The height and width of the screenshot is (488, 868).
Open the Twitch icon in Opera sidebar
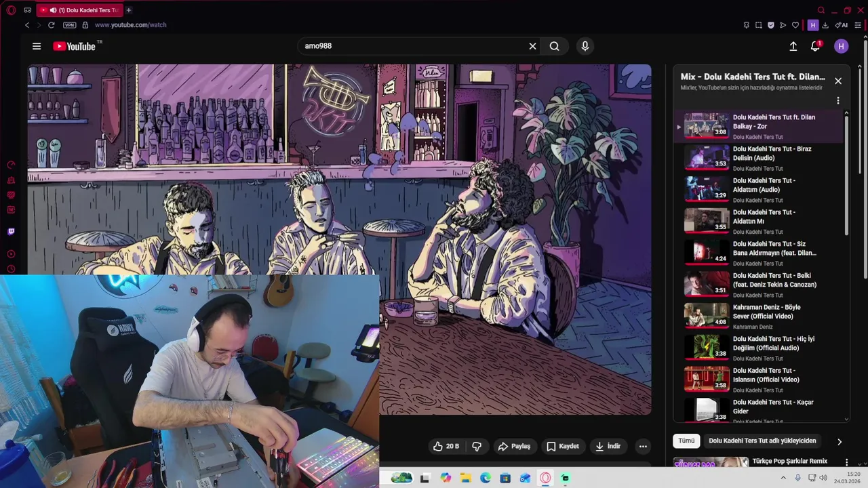[x=11, y=232]
